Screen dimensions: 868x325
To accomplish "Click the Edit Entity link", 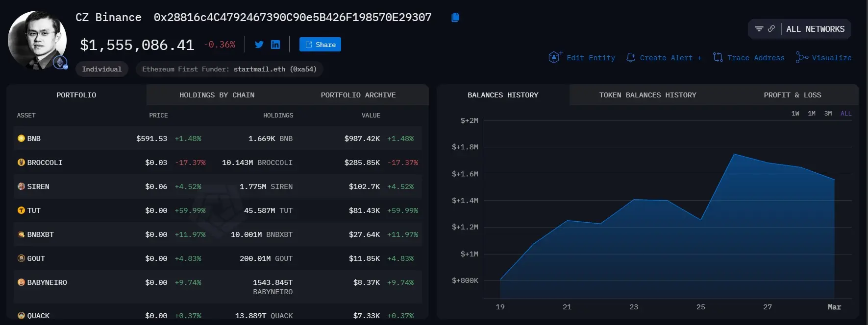I will coord(591,58).
